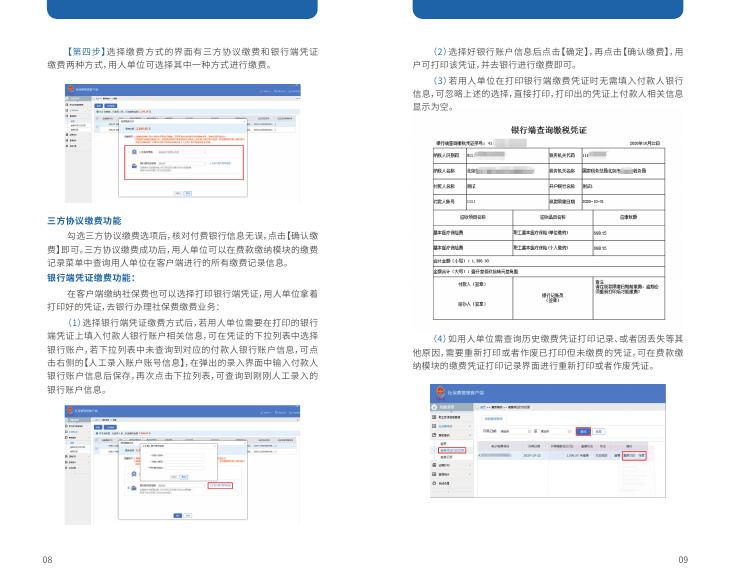Open the tri-party agreement bank dropdown in the upper screenshot
Screen dimensions: 731x583
182,152
